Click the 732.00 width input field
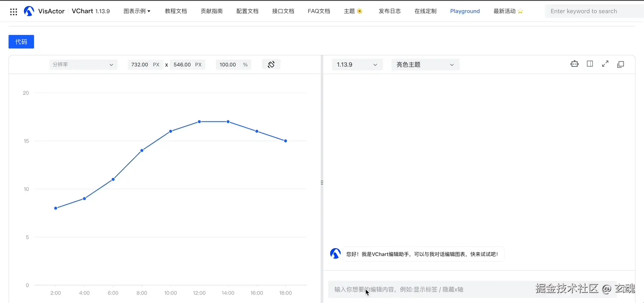644x303 pixels. tap(140, 65)
